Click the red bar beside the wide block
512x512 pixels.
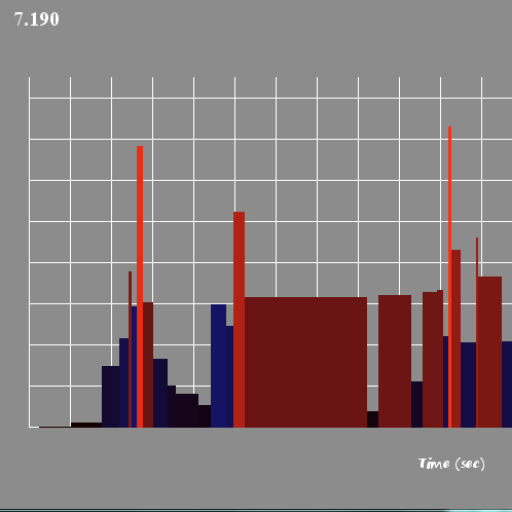pyautogui.click(x=239, y=320)
